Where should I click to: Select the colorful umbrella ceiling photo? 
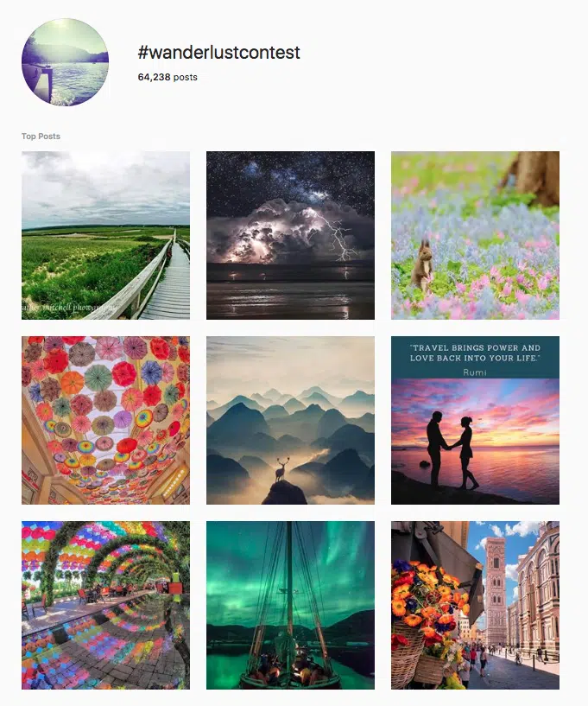[x=105, y=420]
